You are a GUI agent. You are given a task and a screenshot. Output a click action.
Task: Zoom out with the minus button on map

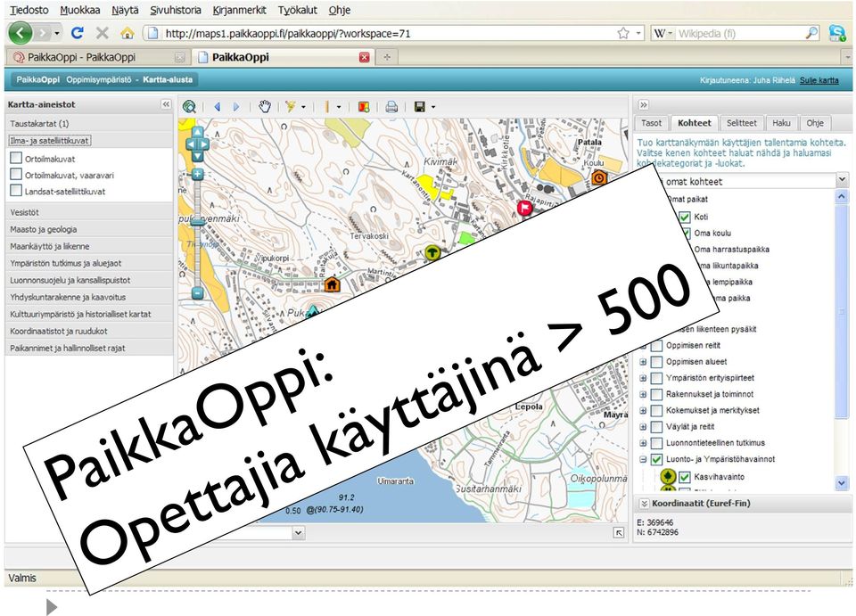[x=198, y=293]
